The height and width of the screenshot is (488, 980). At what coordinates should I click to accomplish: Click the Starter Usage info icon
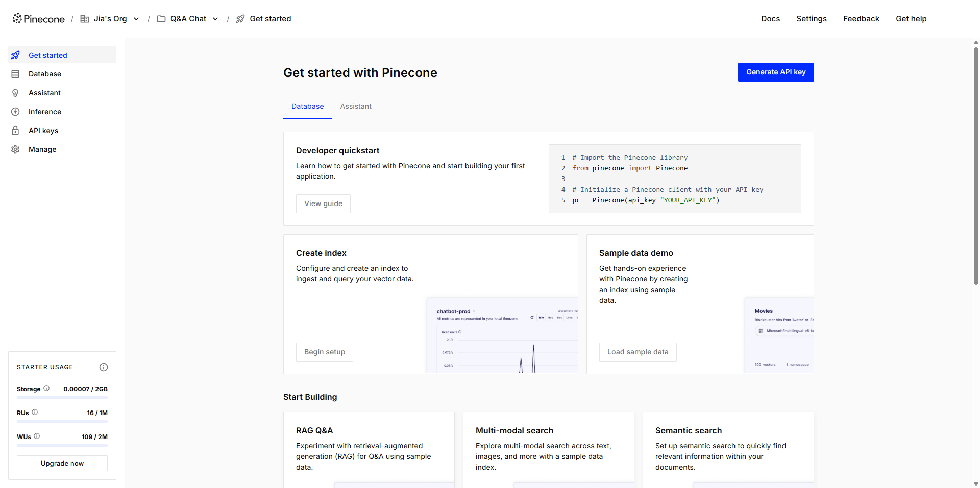coord(104,367)
